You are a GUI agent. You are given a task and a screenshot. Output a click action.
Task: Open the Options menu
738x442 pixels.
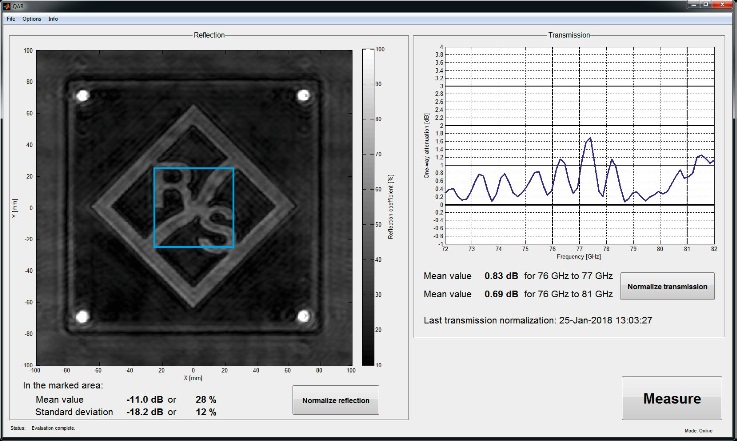coord(32,19)
